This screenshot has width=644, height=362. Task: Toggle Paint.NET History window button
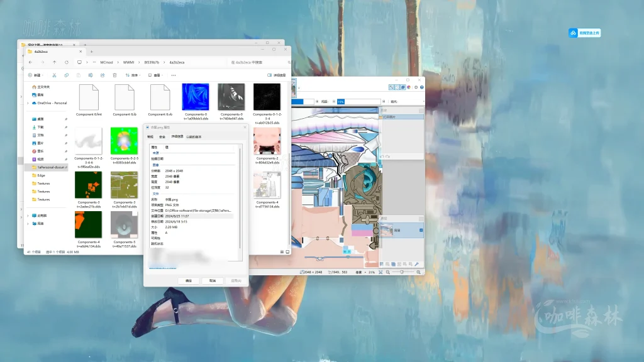397,87
